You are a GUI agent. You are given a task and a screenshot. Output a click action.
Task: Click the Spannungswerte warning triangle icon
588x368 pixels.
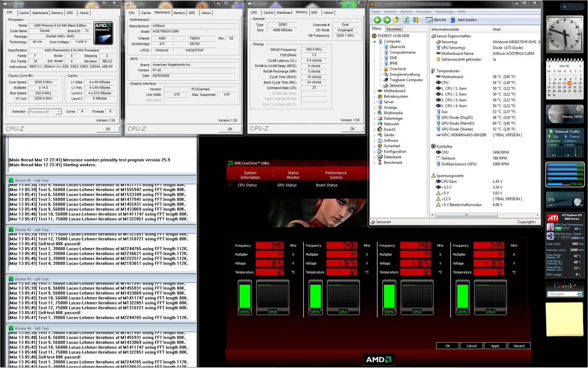tap(433, 176)
